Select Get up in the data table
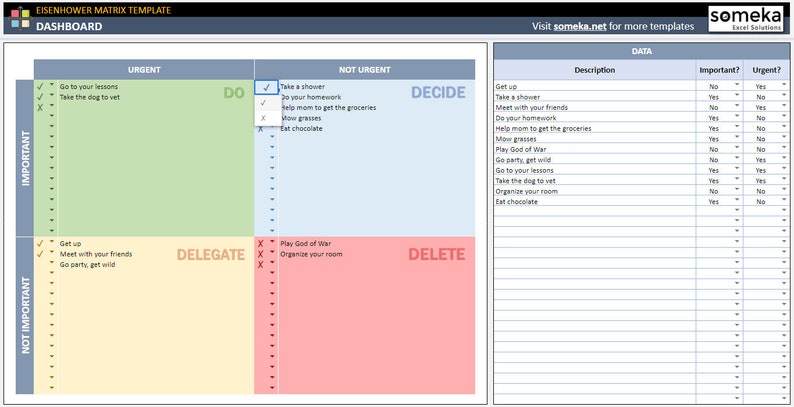794x407 pixels. (594, 87)
